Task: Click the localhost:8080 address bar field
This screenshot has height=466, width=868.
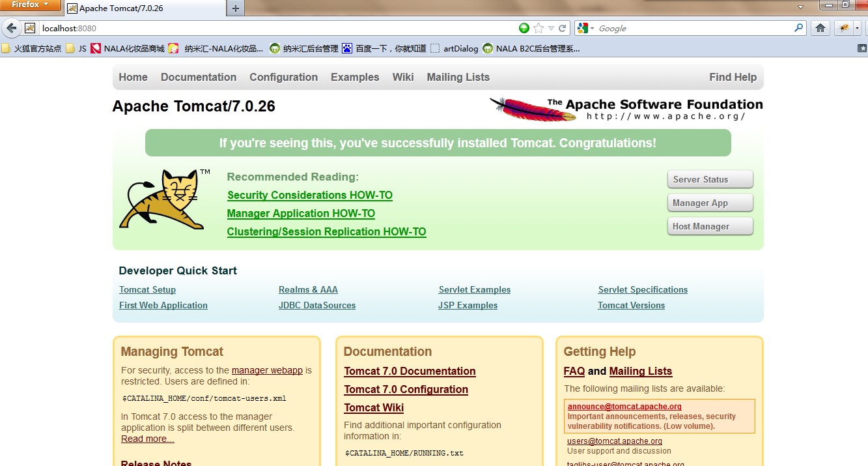Action: pos(277,28)
